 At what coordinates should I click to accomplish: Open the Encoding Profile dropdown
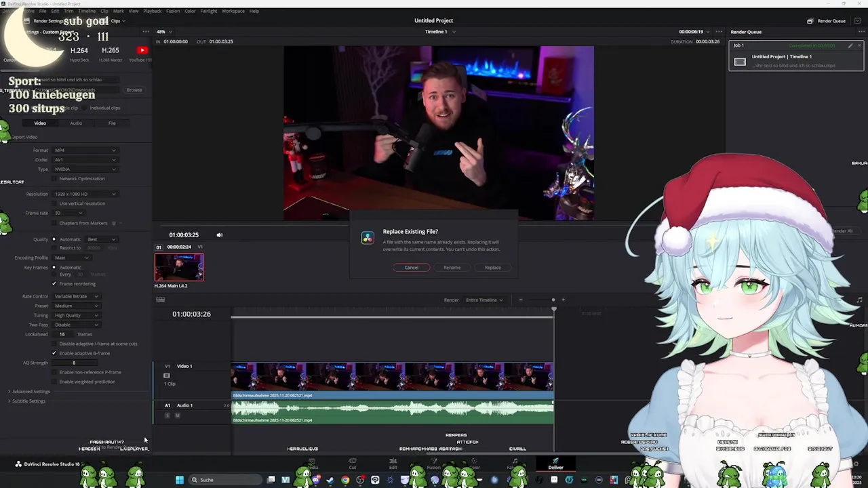[x=71, y=258]
